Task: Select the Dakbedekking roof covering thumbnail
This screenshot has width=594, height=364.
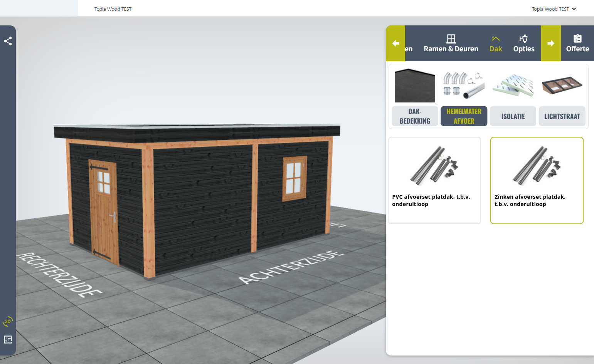Action: (415, 86)
